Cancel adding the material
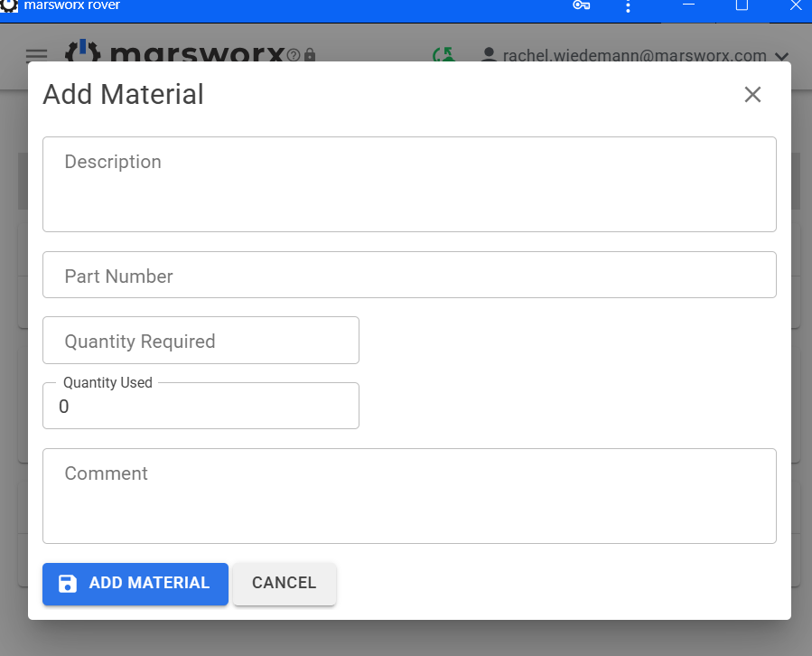 (285, 584)
